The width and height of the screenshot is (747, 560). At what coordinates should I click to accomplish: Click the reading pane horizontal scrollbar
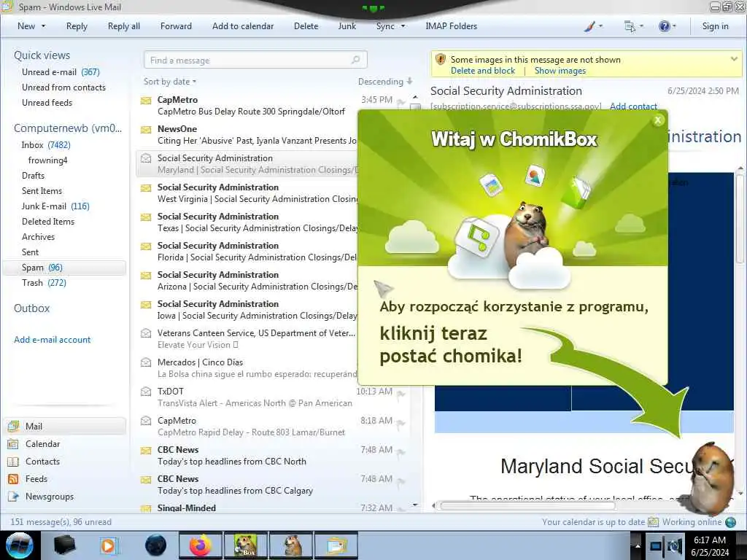coord(528,506)
